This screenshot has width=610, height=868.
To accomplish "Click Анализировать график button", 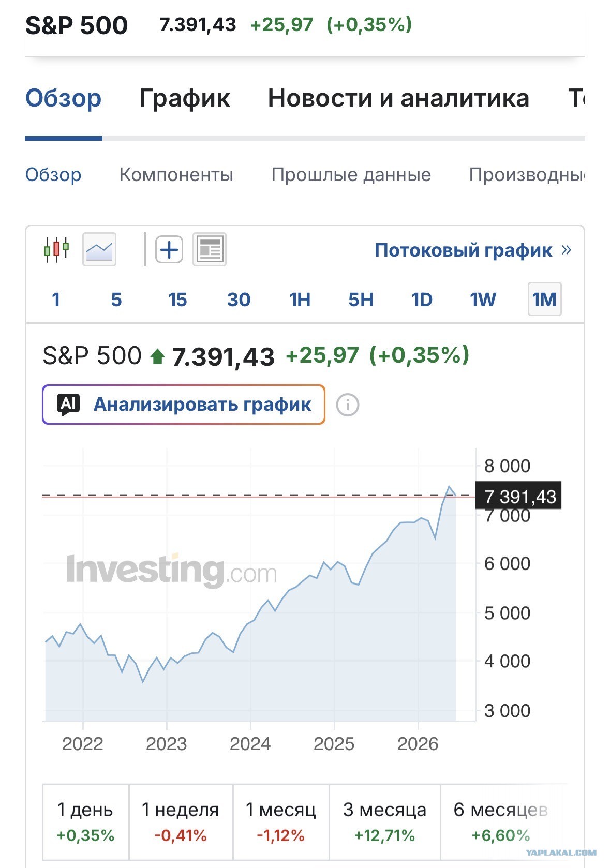I will pos(184,405).
